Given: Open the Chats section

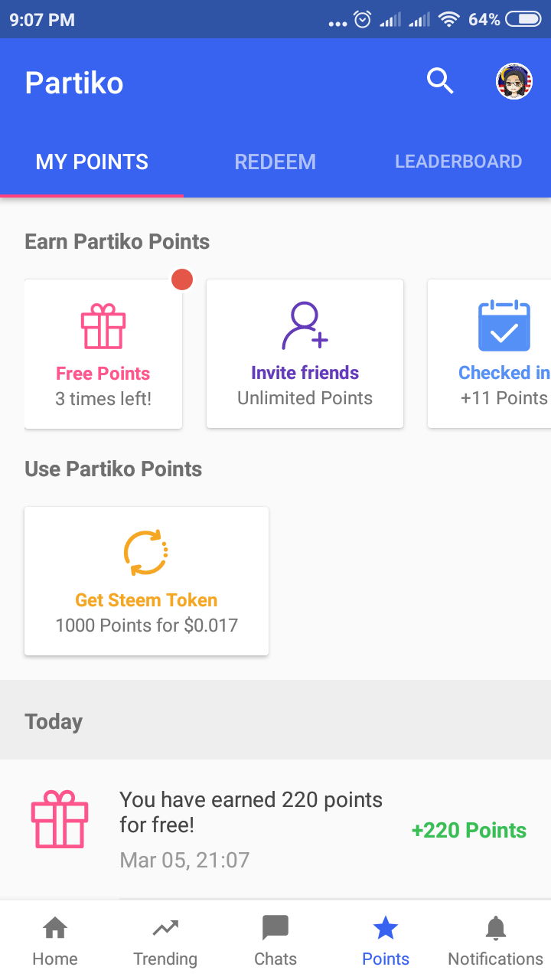Looking at the screenshot, I should 275,942.
